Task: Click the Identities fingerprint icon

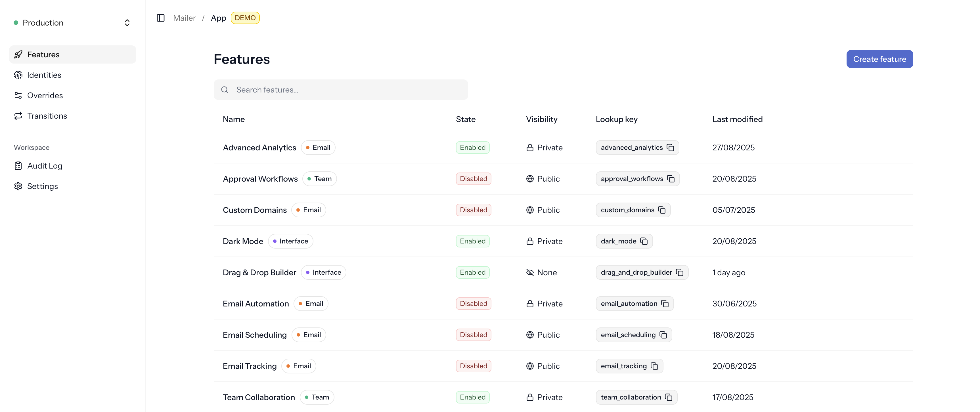Action: click(18, 75)
